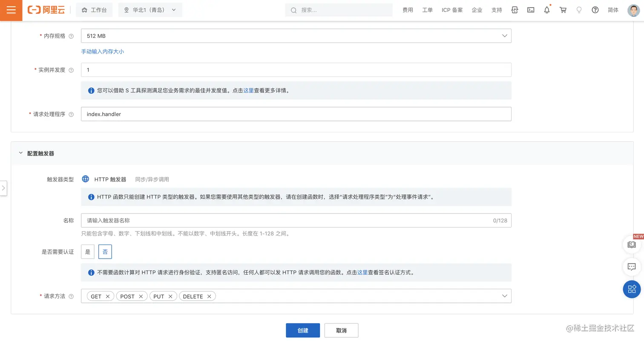
Task: Click the request handler help icon
Action: pyautogui.click(x=71, y=114)
